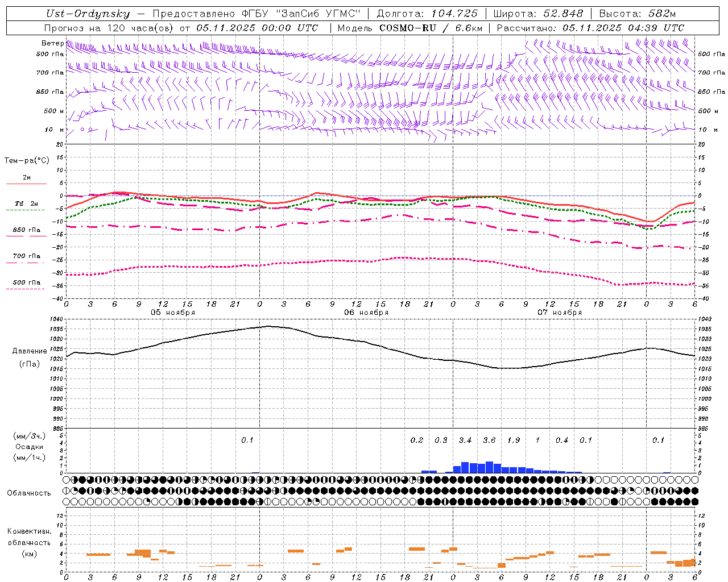
Task: Click the Облачность cloud cover row label
Action: tap(29, 493)
